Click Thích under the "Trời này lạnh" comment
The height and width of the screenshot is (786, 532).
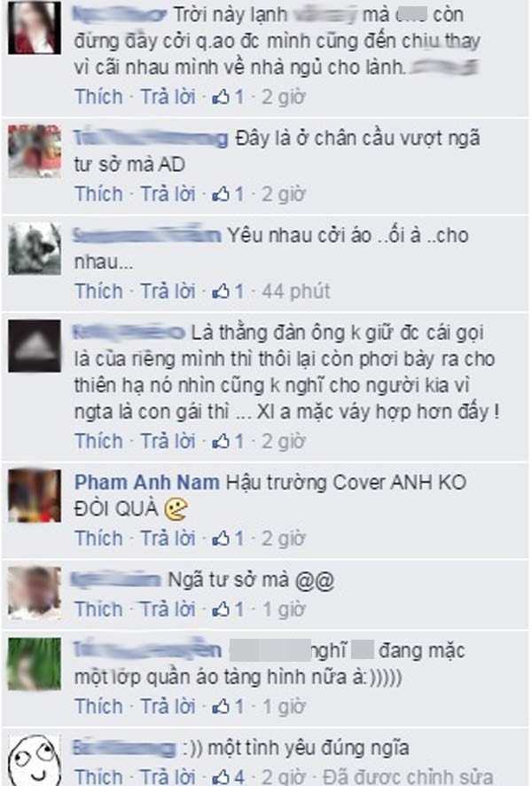coord(98,97)
